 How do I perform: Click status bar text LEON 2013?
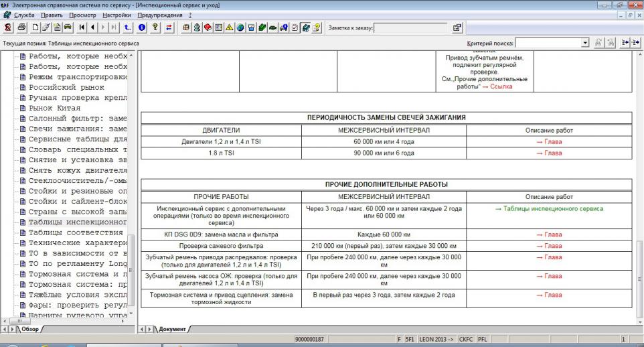(x=436, y=339)
